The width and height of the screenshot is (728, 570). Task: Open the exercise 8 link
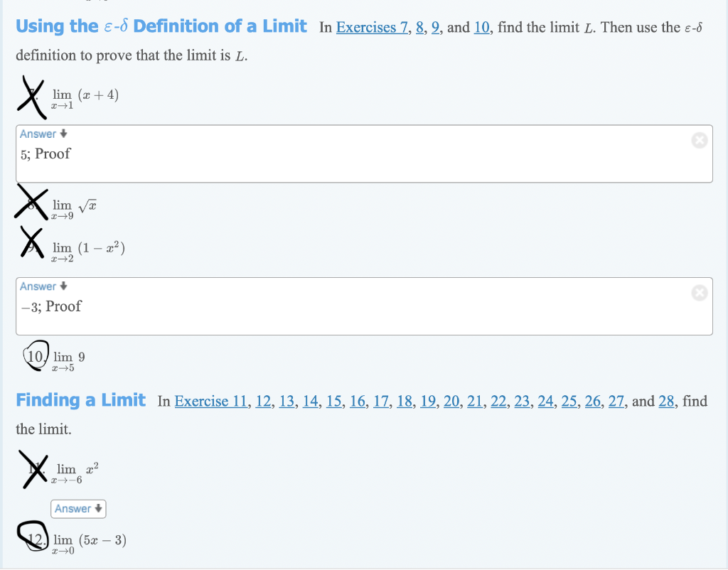[418, 27]
